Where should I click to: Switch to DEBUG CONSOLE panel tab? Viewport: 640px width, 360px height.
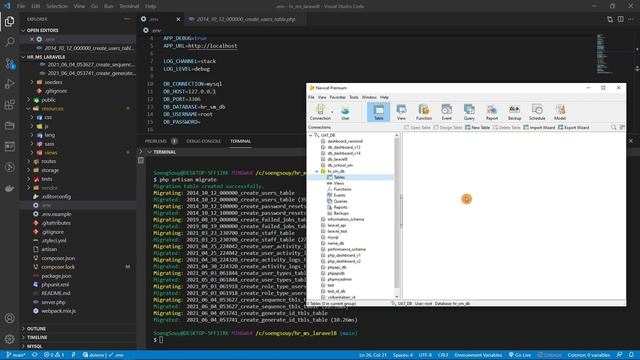point(203,141)
